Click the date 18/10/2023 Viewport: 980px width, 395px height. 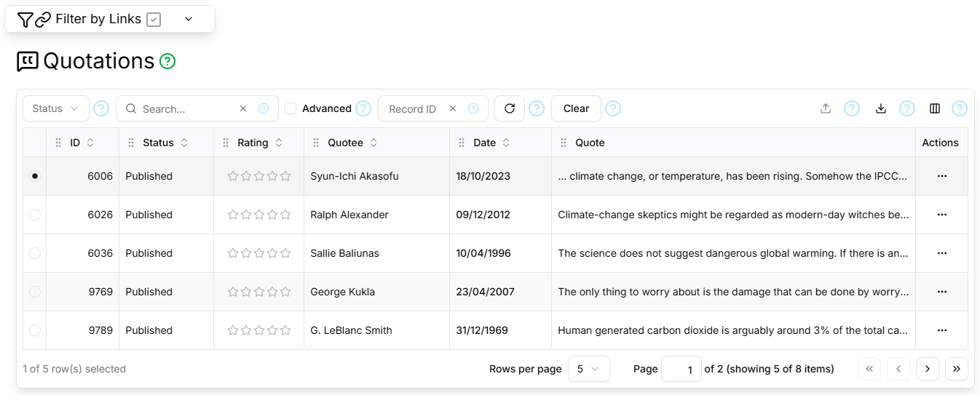point(483,176)
